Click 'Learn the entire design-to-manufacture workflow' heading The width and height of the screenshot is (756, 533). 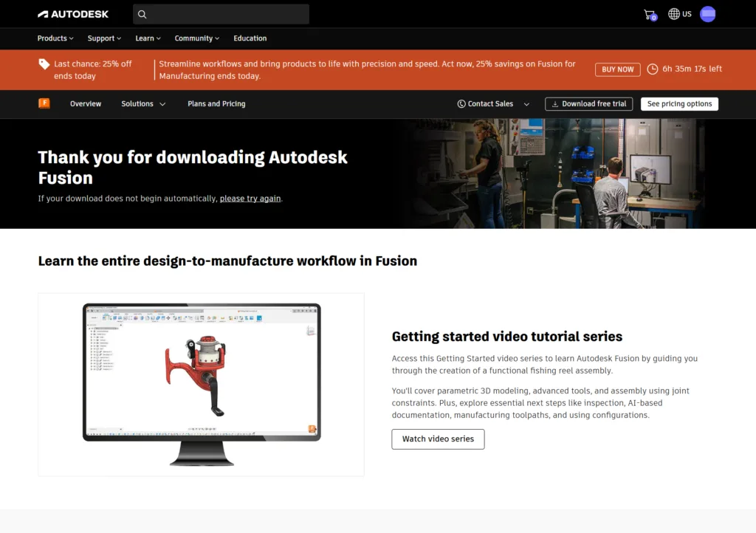(227, 261)
